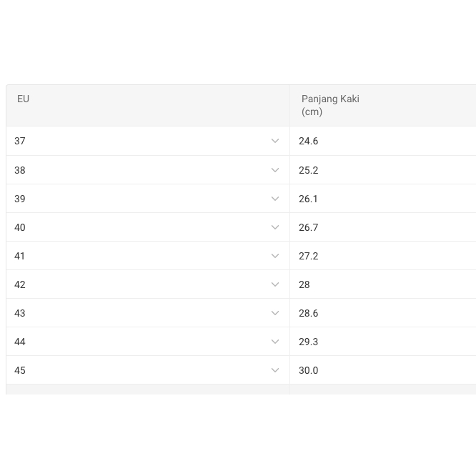Click the 28 cm value in row 42
Screen dimensions: 476x476
pos(304,284)
